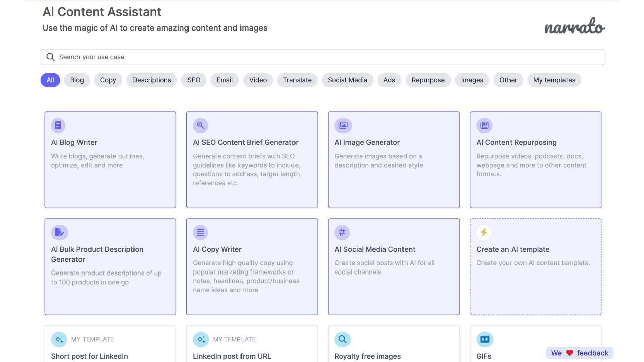
Task: Click the AI Content Repurposing icon
Action: tap(484, 125)
